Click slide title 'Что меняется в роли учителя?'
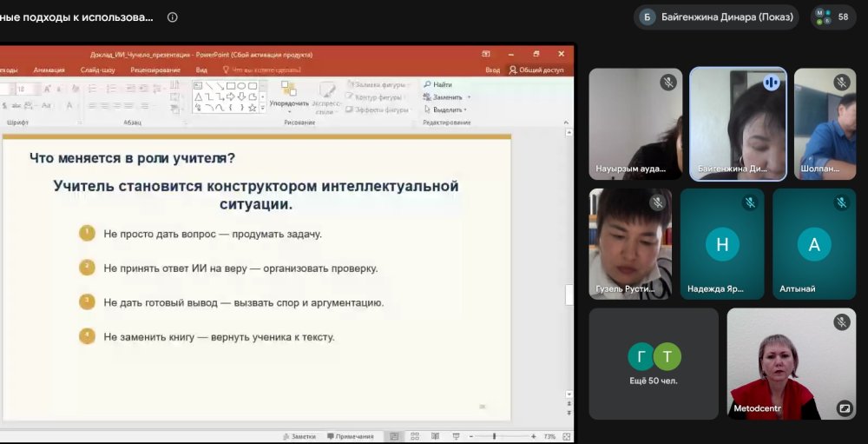The height and width of the screenshot is (444, 868). pyautogui.click(x=132, y=158)
